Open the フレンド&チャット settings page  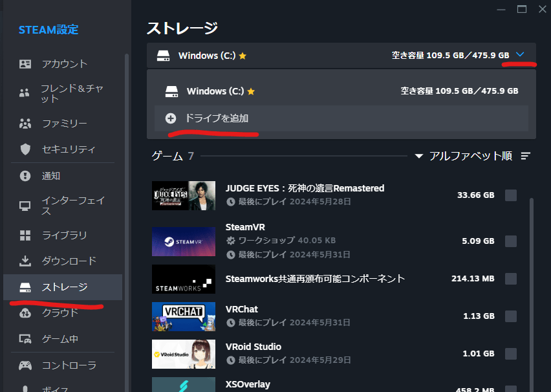point(63,93)
